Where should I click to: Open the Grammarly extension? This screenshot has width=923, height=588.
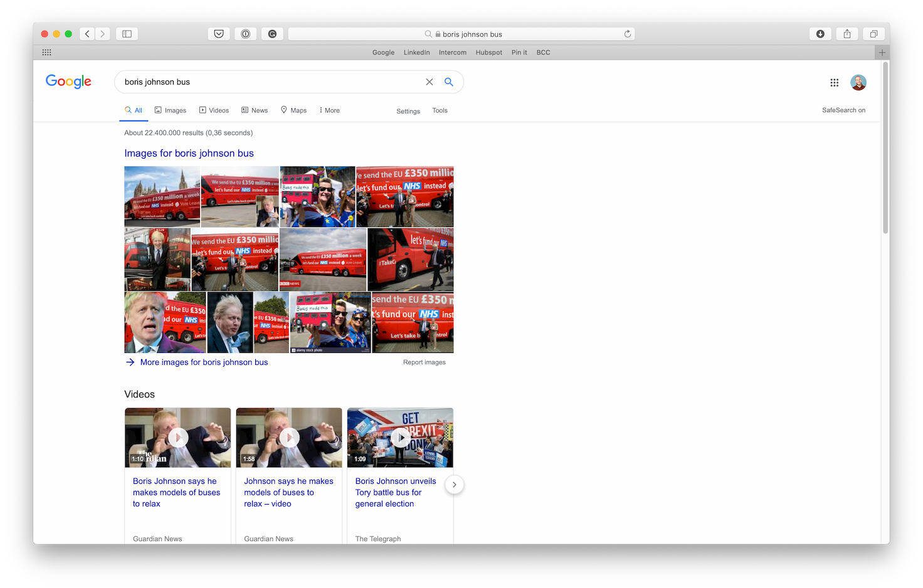pyautogui.click(x=272, y=33)
